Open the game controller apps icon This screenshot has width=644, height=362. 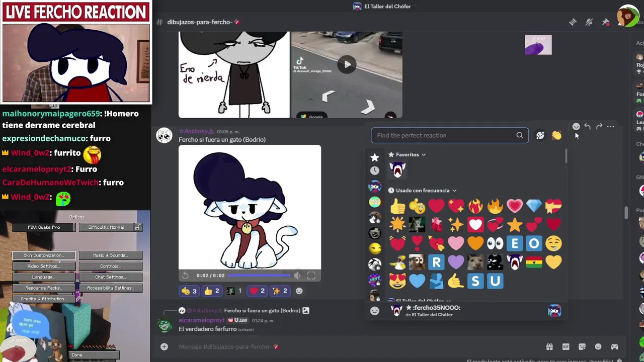614,346
